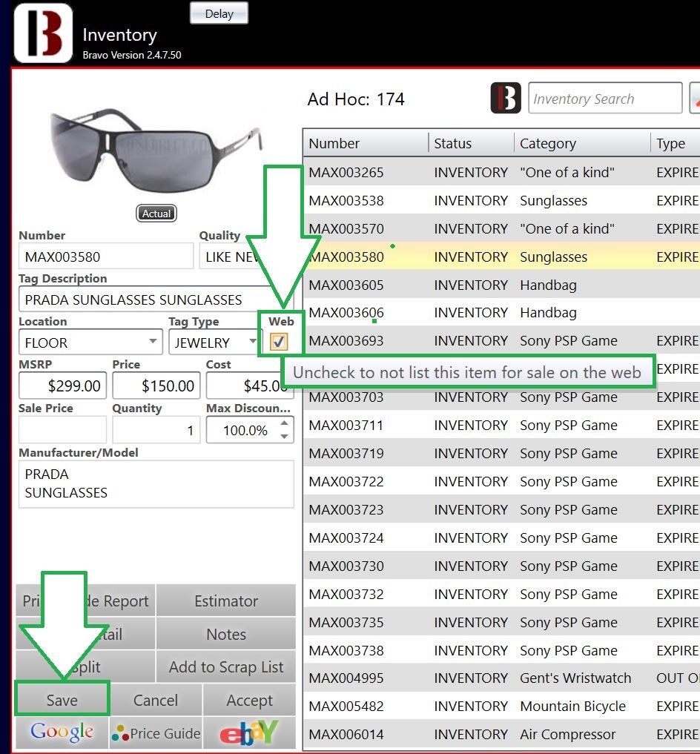This screenshot has width=700, height=754.
Task: Click the Accept button
Action: (249, 700)
